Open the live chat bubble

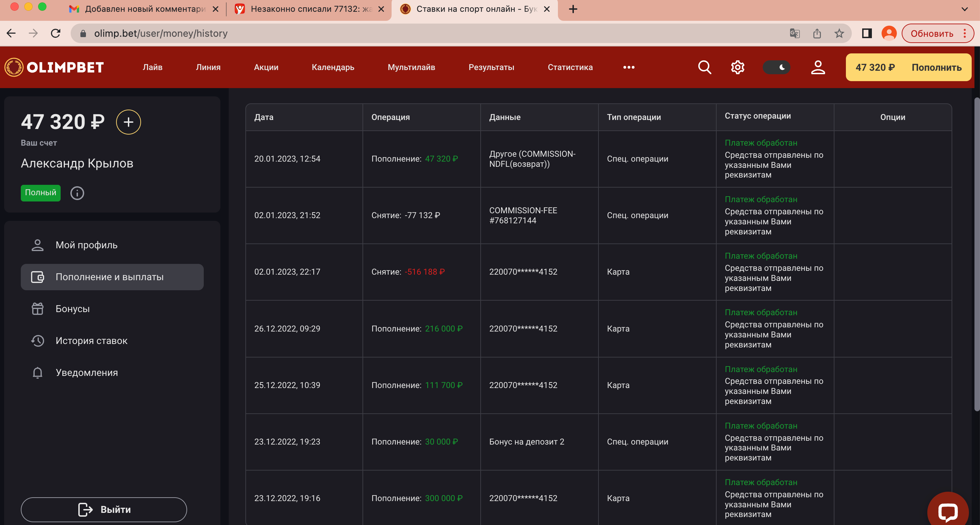(x=947, y=511)
